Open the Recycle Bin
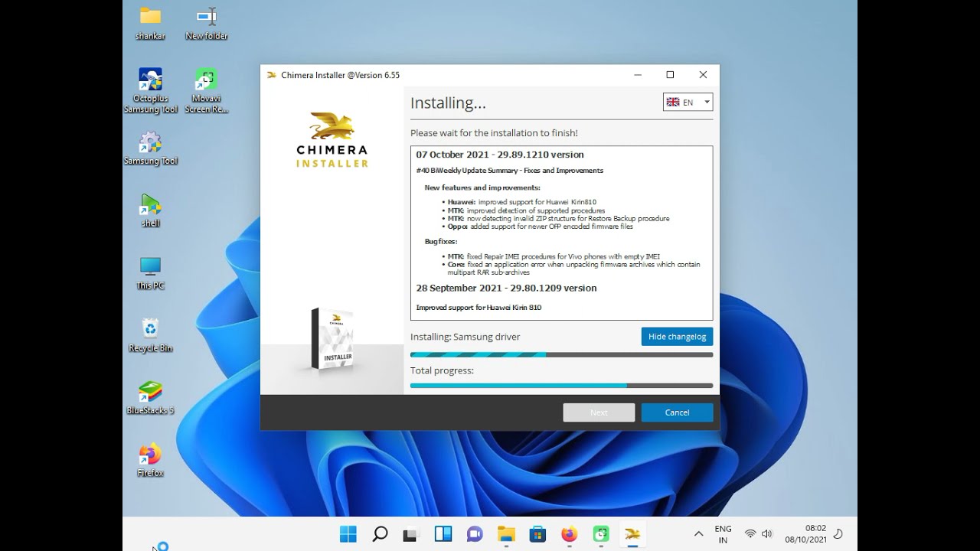Screen dimensions: 980x551 (x=150, y=335)
